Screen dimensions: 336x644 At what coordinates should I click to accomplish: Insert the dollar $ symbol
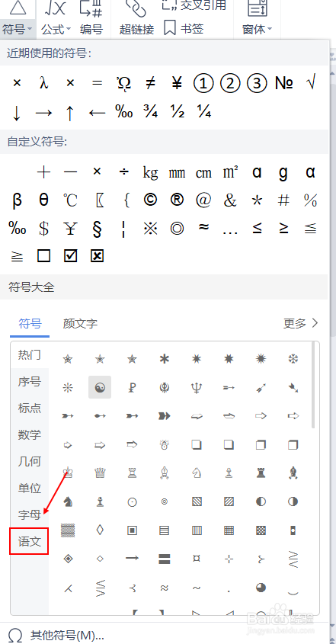[x=43, y=229]
